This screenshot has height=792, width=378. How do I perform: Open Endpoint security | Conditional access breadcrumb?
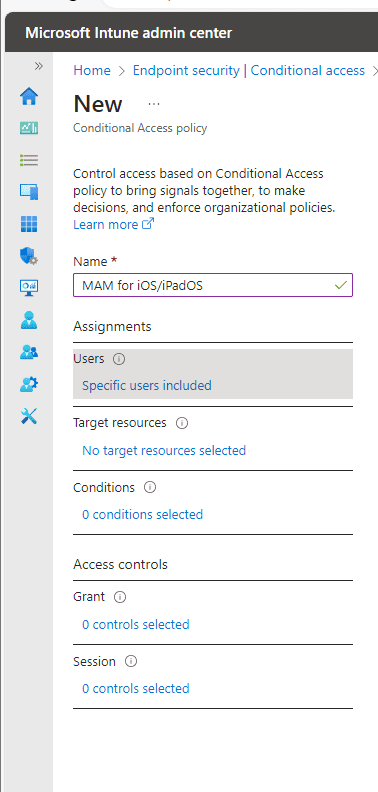(249, 70)
